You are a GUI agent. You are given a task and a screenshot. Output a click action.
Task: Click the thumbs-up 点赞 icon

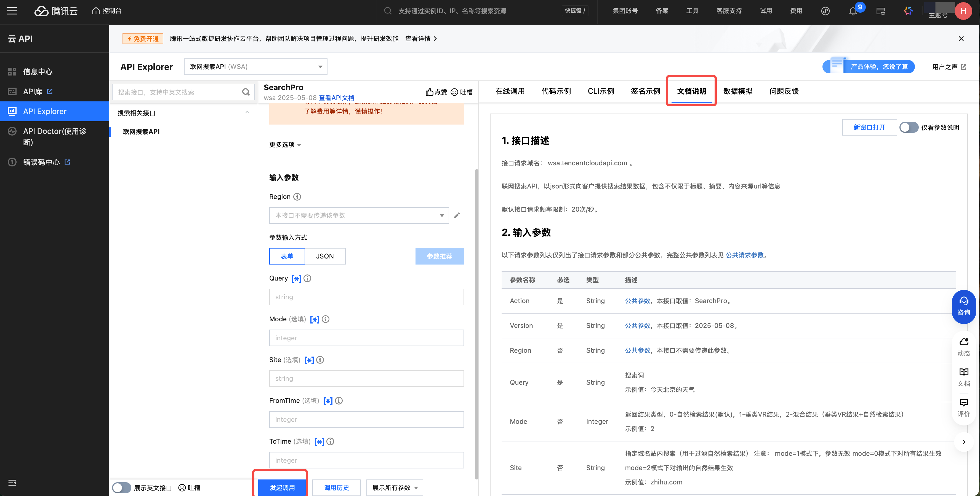coord(429,92)
